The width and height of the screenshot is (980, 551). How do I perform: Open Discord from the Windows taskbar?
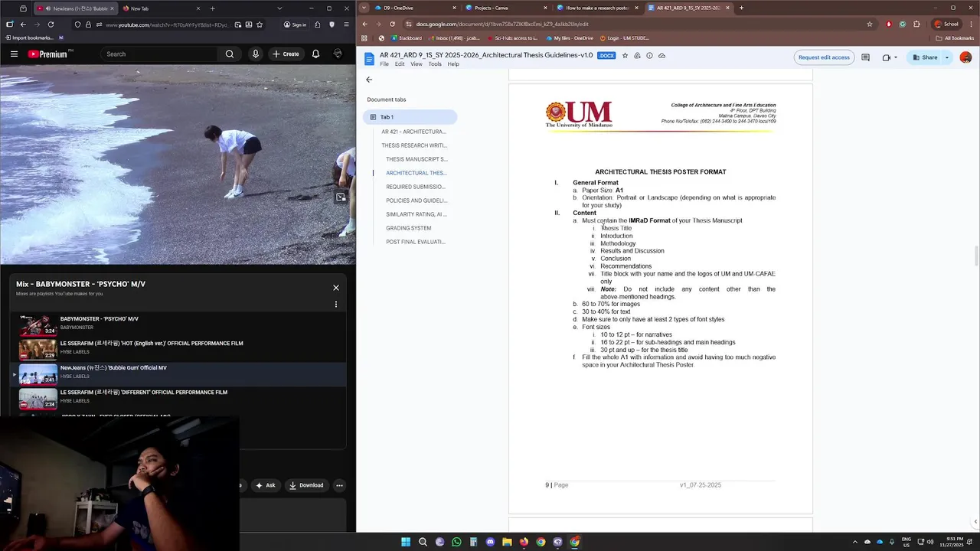(490, 542)
